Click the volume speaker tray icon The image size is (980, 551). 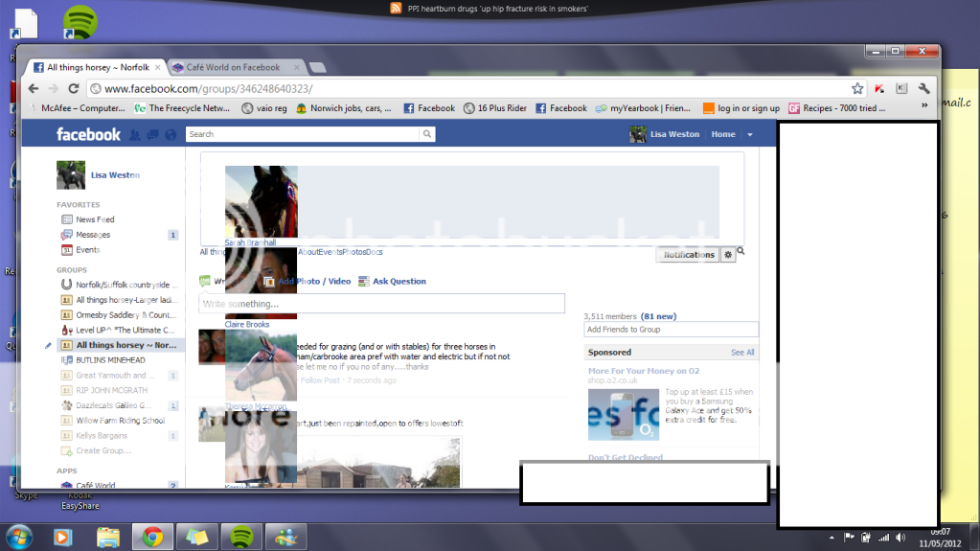pyautogui.click(x=900, y=538)
